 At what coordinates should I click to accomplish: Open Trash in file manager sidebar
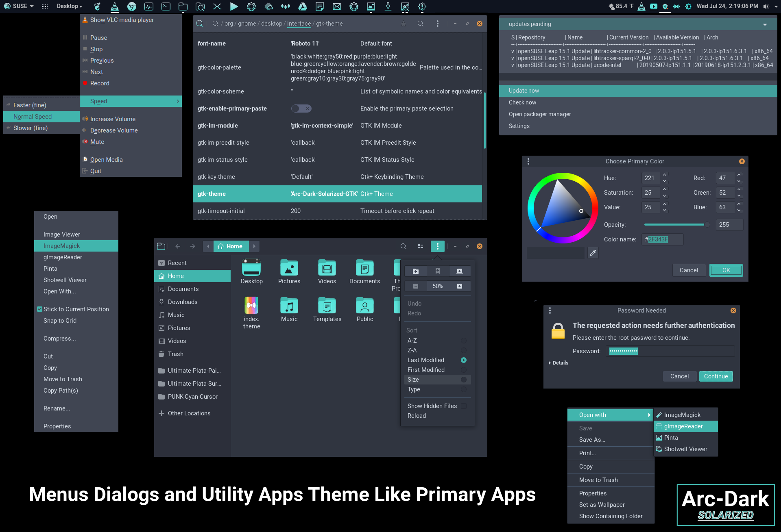tap(192, 354)
